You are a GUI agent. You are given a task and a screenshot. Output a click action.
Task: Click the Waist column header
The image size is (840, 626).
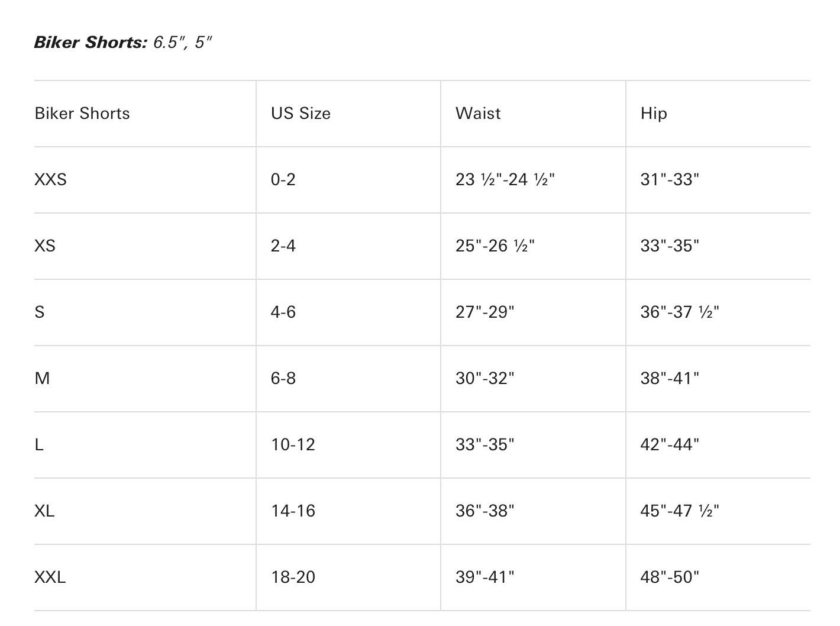478,114
